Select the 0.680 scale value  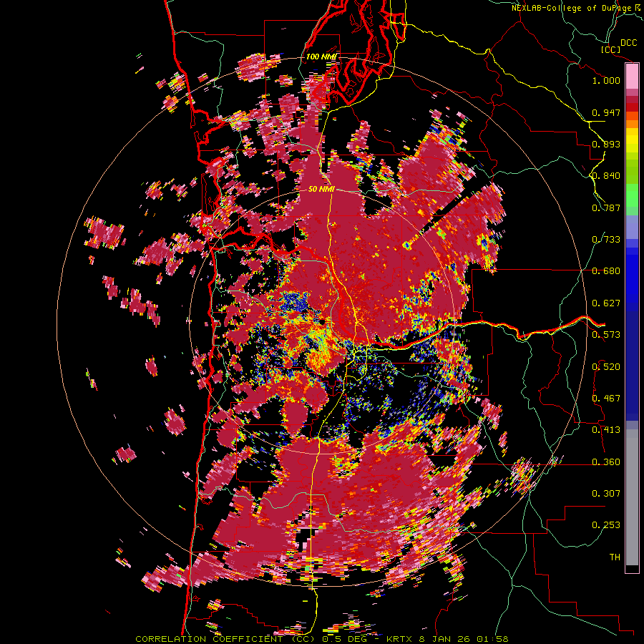pyautogui.click(x=606, y=271)
